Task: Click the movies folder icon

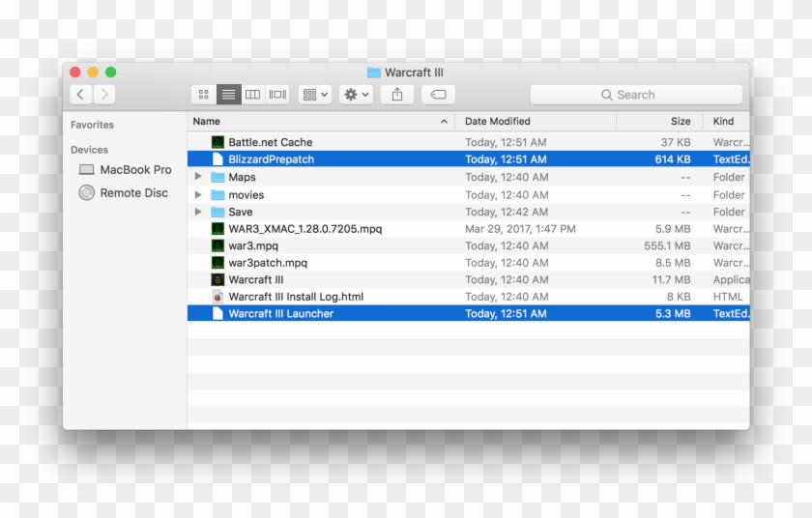Action: tap(217, 195)
